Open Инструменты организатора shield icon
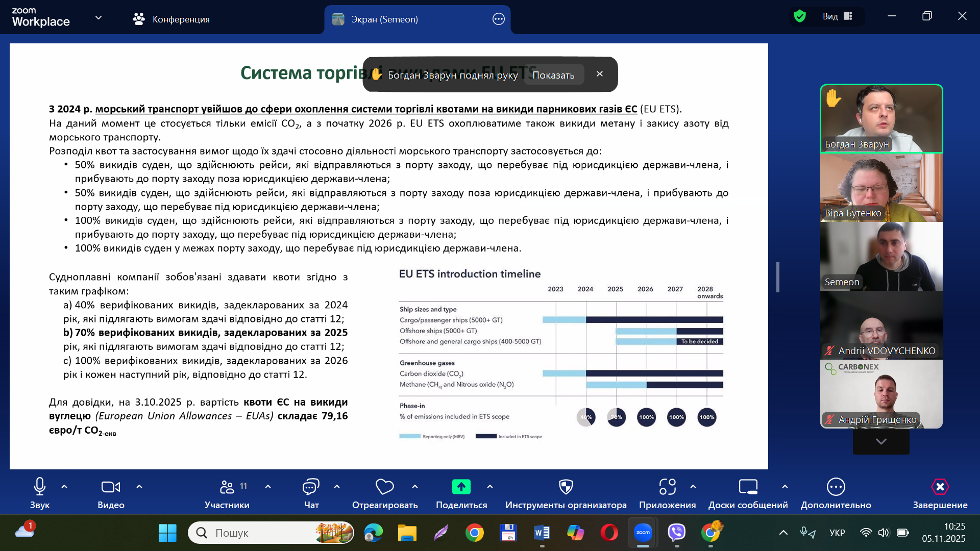 tap(566, 487)
